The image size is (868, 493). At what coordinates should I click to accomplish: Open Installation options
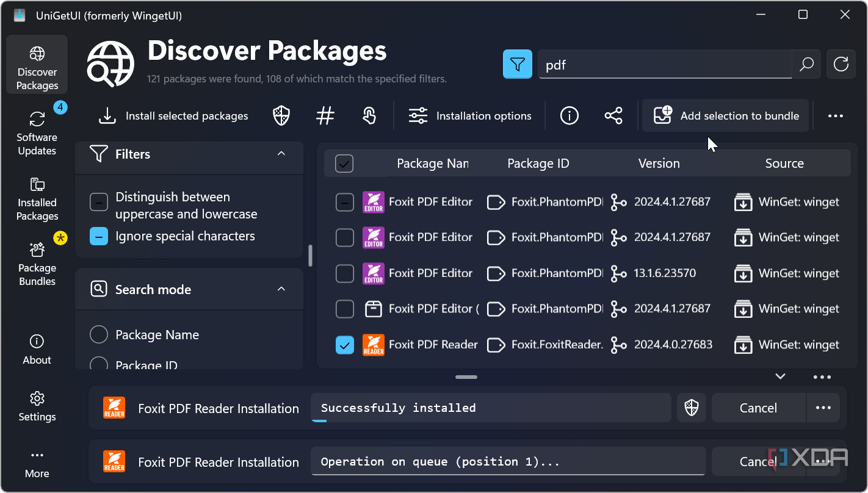pyautogui.click(x=470, y=115)
